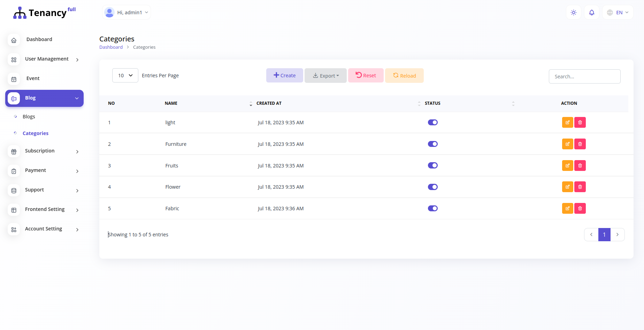Click the Dashboard home icon in sidebar
Screen dimensions: 644x330
coord(14,40)
